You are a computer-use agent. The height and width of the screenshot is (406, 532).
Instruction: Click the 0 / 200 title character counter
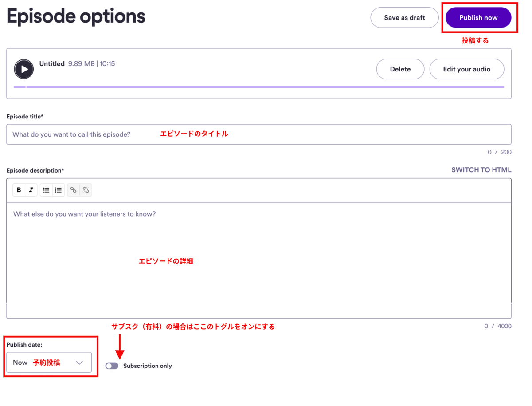[499, 152]
